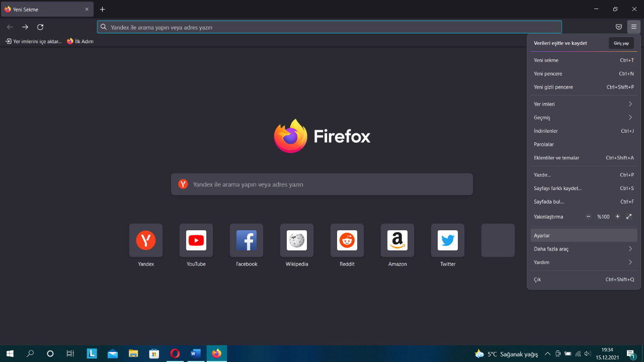Screen dimensions: 644x362
Task: Click the Firefox taskbar icon
Action: coord(217,353)
